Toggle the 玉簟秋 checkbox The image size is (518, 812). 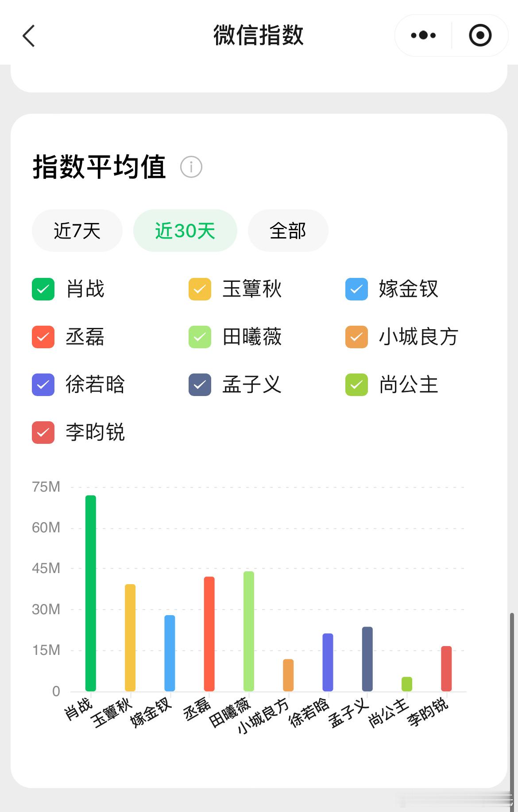pyautogui.click(x=200, y=289)
